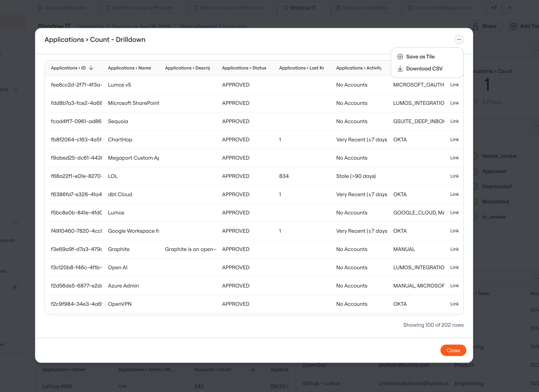This screenshot has width=539, height=392.
Task: Select the dbt Cloud name cell
Action: (120, 194)
